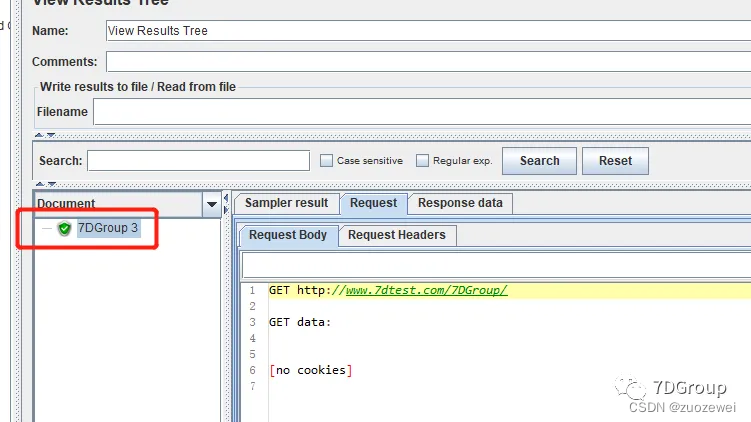This screenshot has height=422, width=751.
Task: Click line number 1 in the gutter
Action: point(252,290)
